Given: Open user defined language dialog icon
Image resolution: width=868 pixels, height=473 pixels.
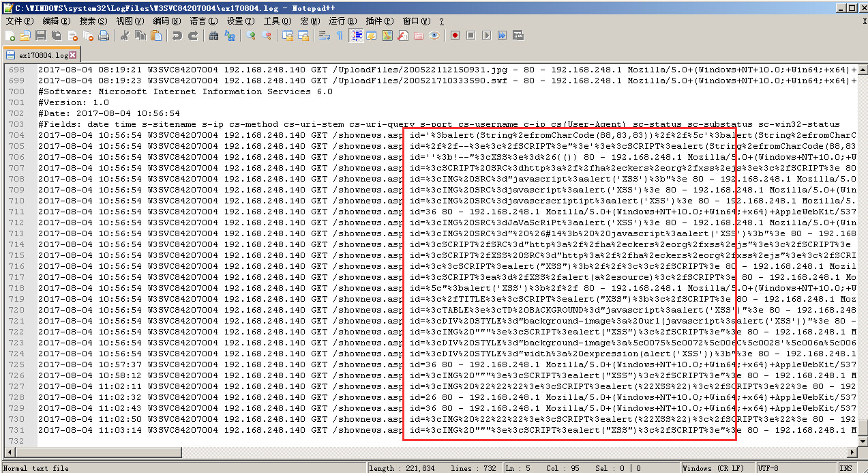Looking at the screenshot, I should (372, 35).
